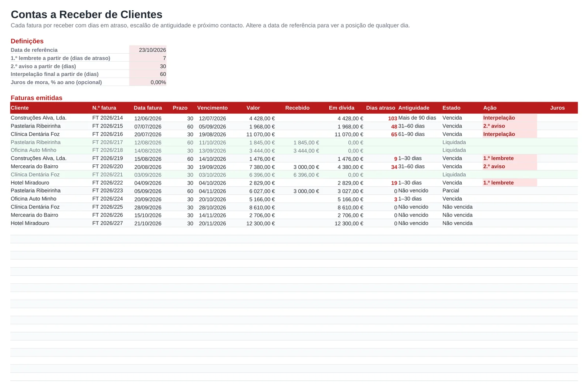Click the 103 days overdue value
The image size is (588, 391).
click(392, 118)
